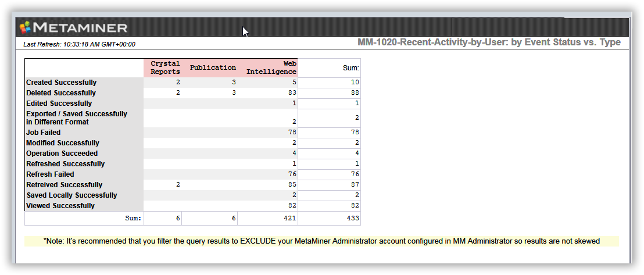
Task: Click the Refresh Failed row label
Action: tap(50, 174)
